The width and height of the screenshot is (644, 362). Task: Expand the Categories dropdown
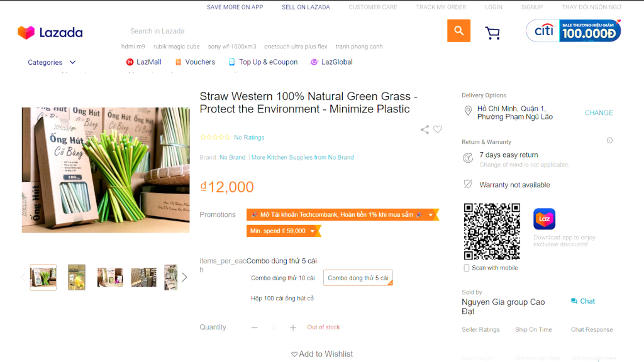pyautogui.click(x=52, y=62)
